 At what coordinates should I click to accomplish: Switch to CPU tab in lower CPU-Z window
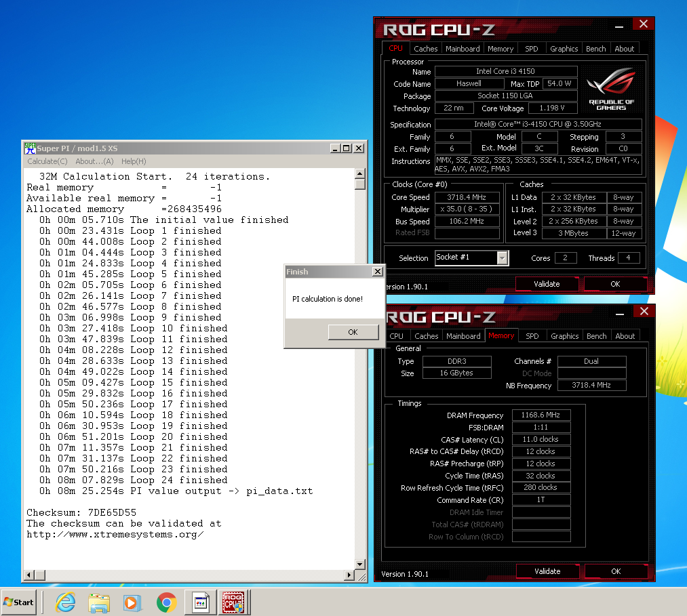(x=397, y=336)
